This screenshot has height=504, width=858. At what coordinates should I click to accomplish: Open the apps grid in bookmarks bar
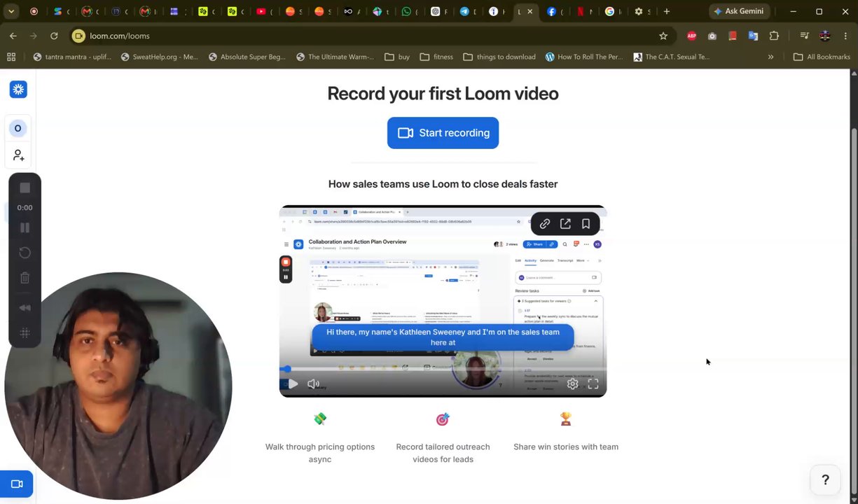click(11, 57)
